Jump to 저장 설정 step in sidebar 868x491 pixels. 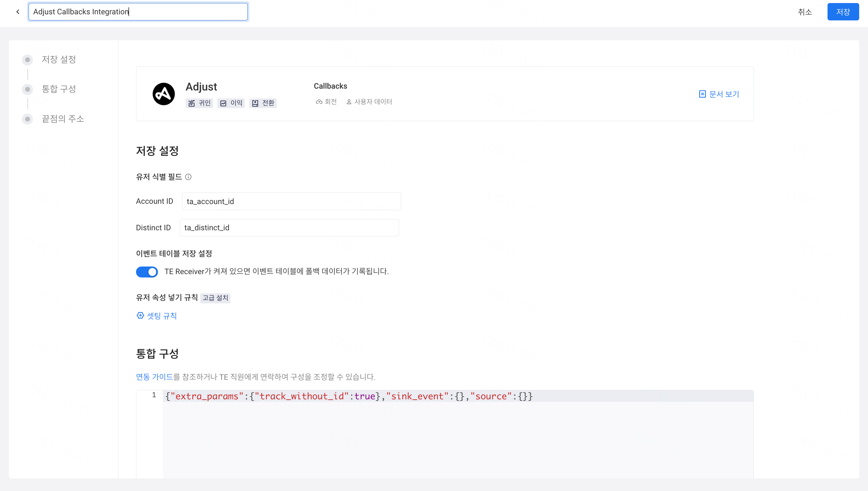(x=59, y=60)
